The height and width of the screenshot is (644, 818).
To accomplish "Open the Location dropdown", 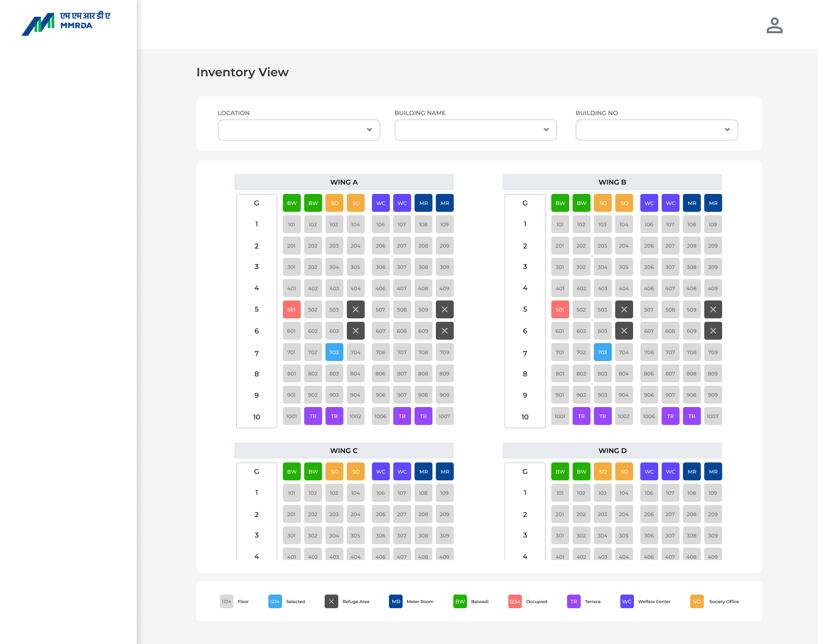I will pos(299,130).
